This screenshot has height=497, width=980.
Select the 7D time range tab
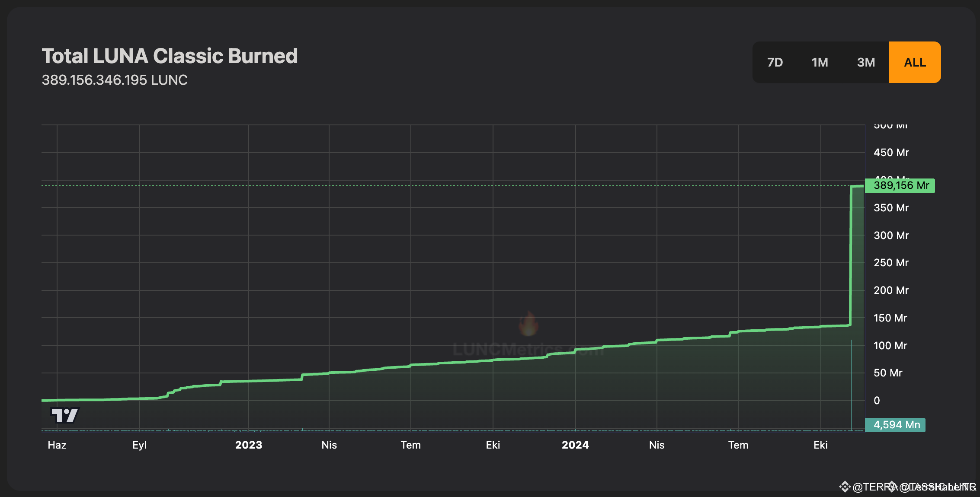coord(775,62)
